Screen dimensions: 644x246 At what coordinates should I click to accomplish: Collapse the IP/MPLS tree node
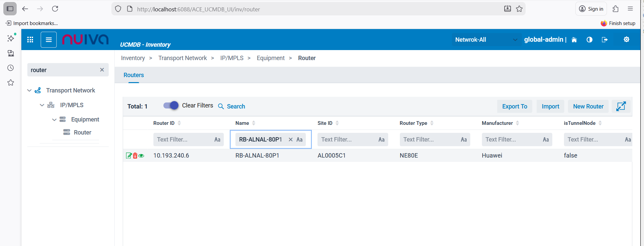pos(42,105)
